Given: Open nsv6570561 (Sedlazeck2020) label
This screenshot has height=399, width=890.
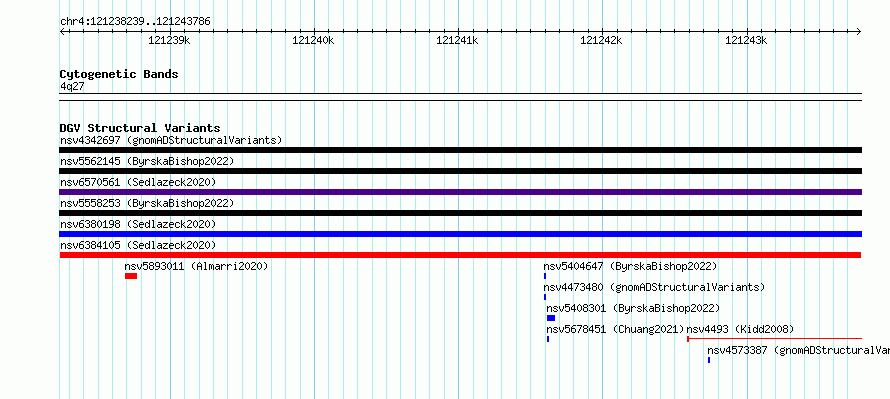Looking at the screenshot, I should tap(138, 182).
